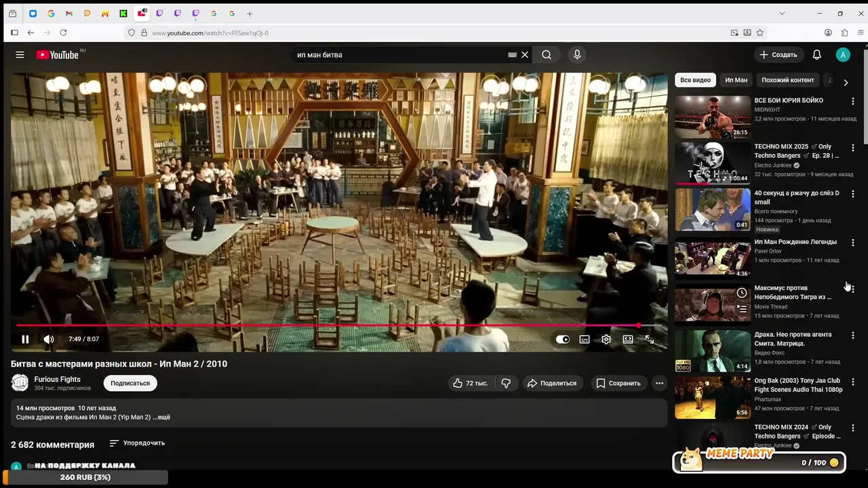The width and height of the screenshot is (868, 488).
Task: Open the browser extensions puzzle icon
Action: (844, 33)
